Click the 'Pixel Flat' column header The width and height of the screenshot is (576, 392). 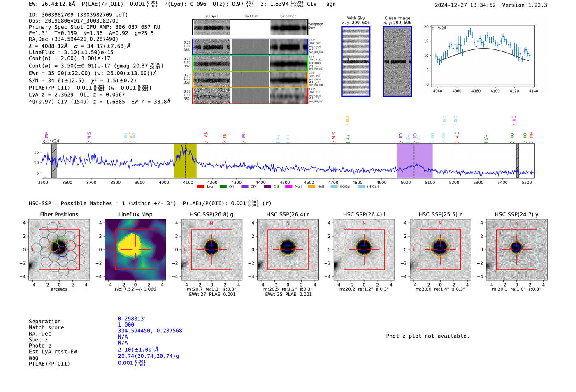tap(250, 16)
